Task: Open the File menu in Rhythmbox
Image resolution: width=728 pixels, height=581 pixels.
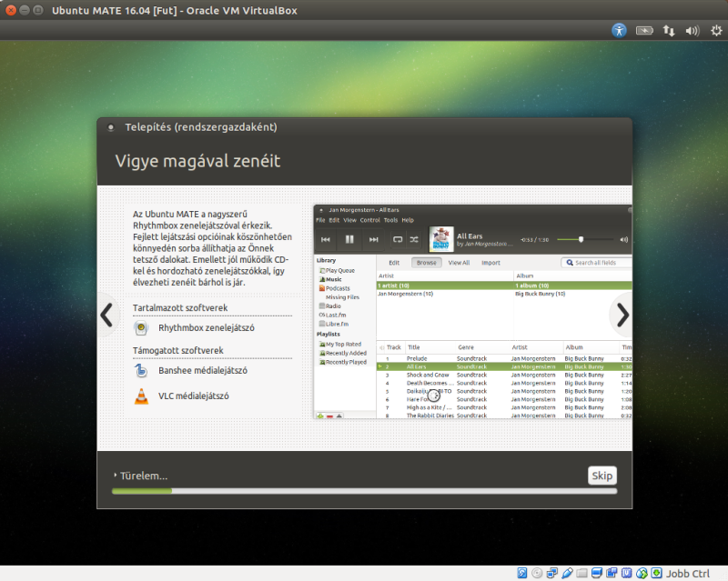Action: pos(320,220)
